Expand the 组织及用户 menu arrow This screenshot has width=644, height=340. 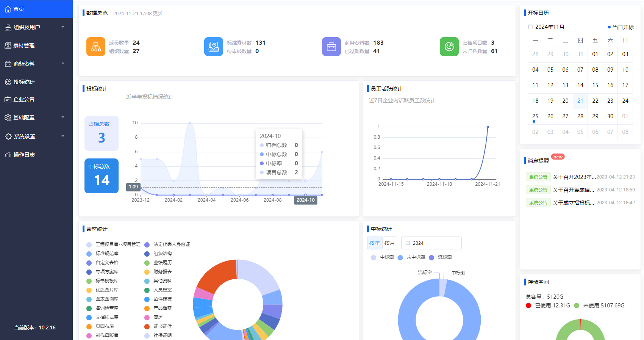point(63,27)
